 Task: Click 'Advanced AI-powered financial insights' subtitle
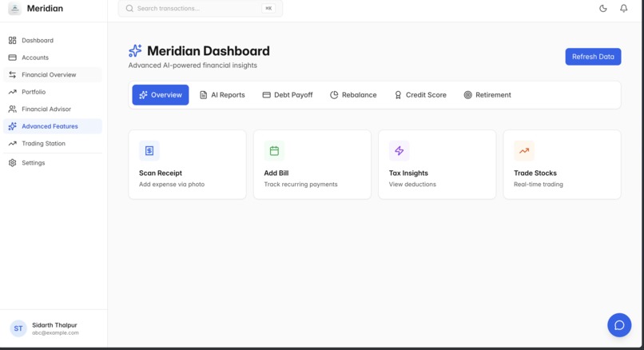(193, 66)
